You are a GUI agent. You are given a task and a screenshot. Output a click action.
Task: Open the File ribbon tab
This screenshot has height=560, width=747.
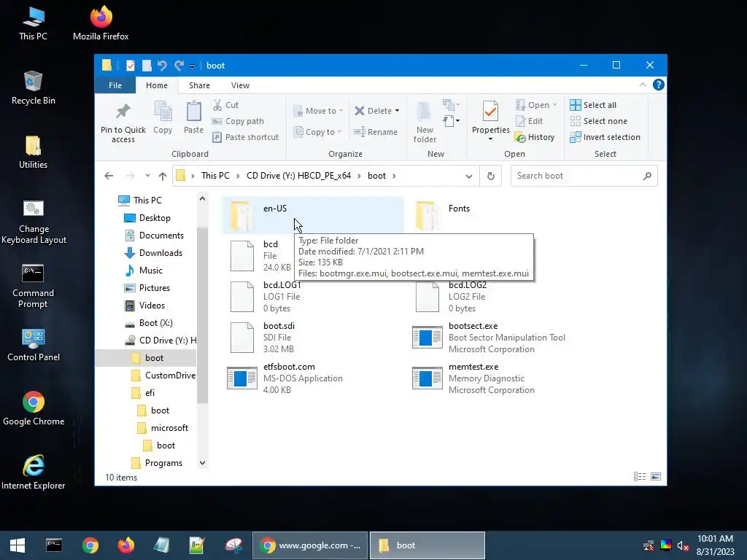pos(115,85)
